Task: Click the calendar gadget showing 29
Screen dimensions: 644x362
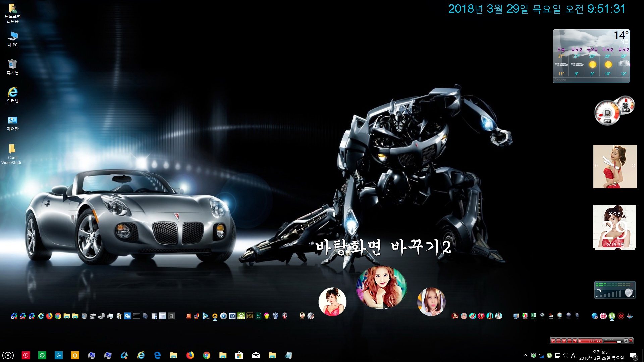Action: tap(615, 227)
